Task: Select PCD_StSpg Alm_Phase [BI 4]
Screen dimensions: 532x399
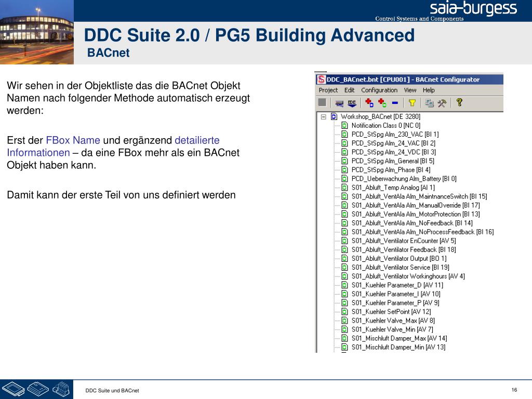Action: point(391,170)
